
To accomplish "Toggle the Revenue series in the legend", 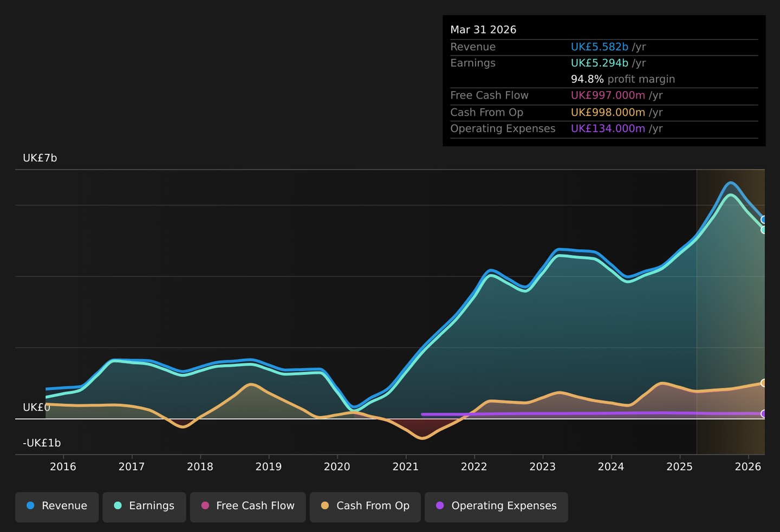I will (57, 507).
